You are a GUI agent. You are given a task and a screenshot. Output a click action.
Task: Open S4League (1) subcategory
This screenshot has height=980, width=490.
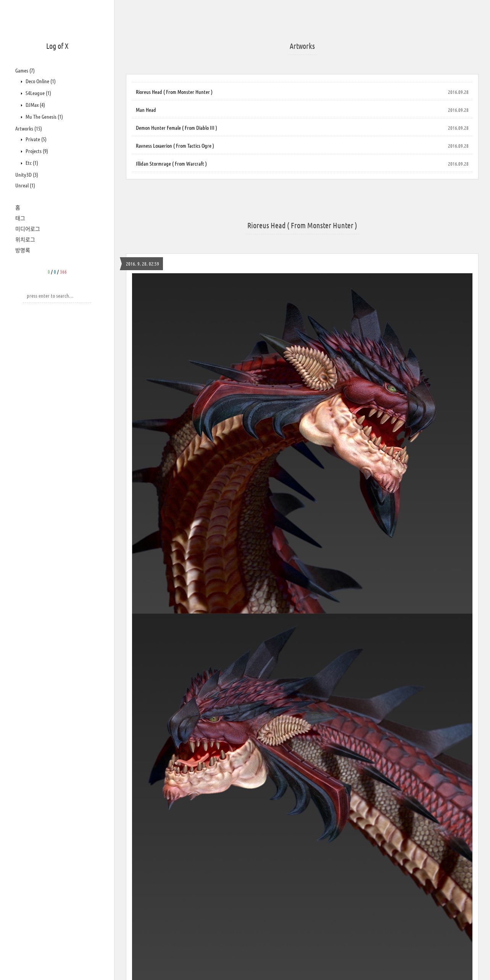click(x=38, y=93)
